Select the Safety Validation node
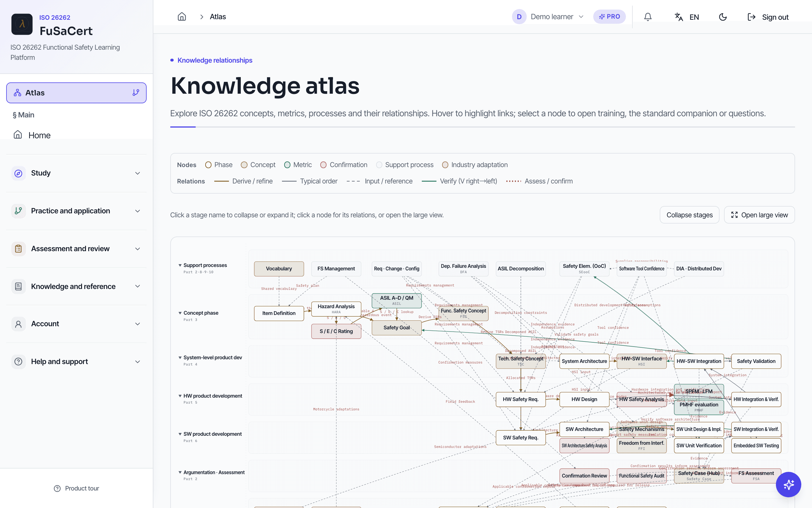This screenshot has width=812, height=508. coord(756,361)
